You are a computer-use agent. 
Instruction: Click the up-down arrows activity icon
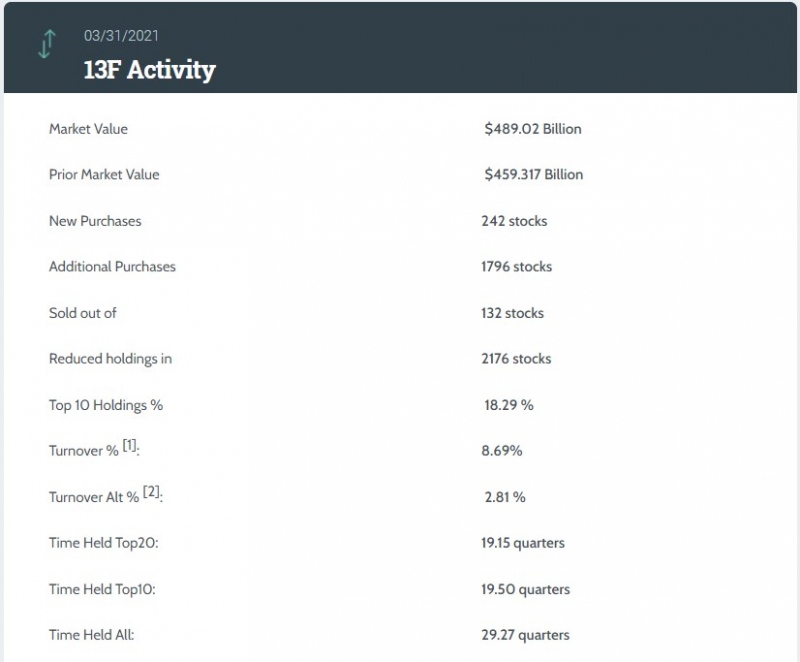pos(47,44)
